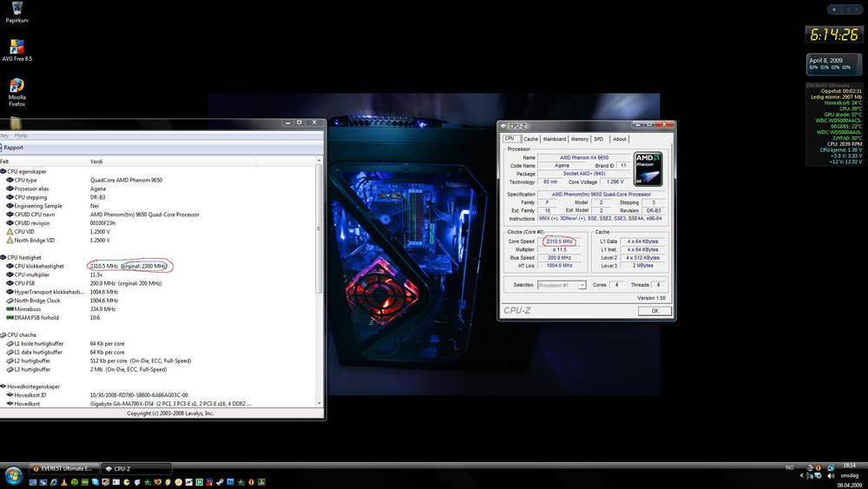
Task: Click the volume speaker icon in system tray
Action: [x=831, y=476]
